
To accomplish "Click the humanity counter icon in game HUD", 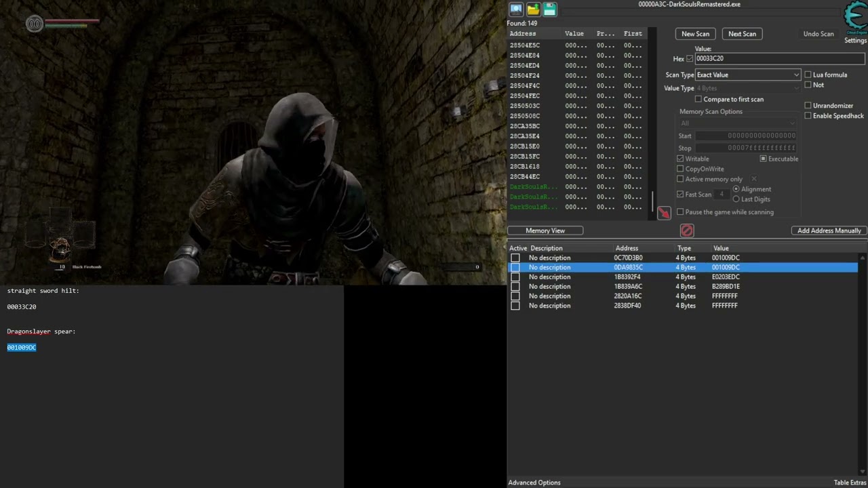I will coord(35,24).
